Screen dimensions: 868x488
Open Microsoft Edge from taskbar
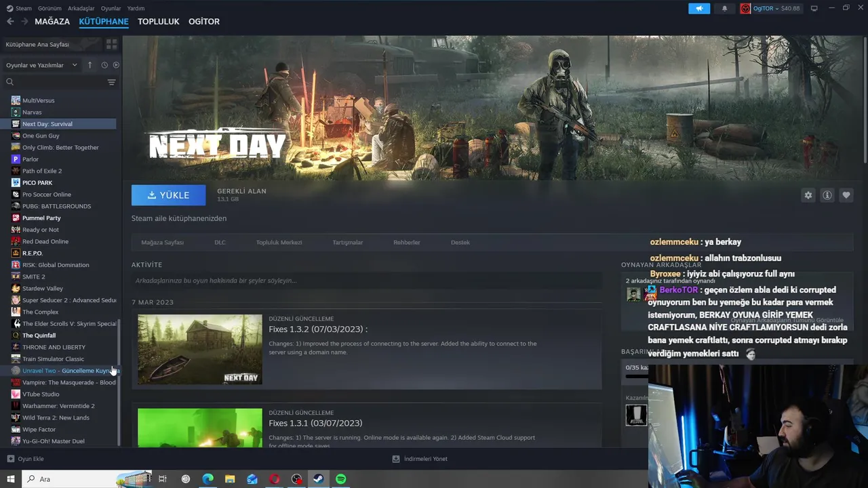(x=208, y=479)
